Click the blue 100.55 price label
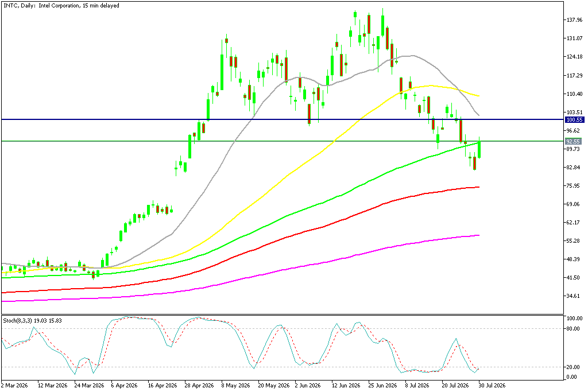This screenshot has height=392, width=588. 574,120
